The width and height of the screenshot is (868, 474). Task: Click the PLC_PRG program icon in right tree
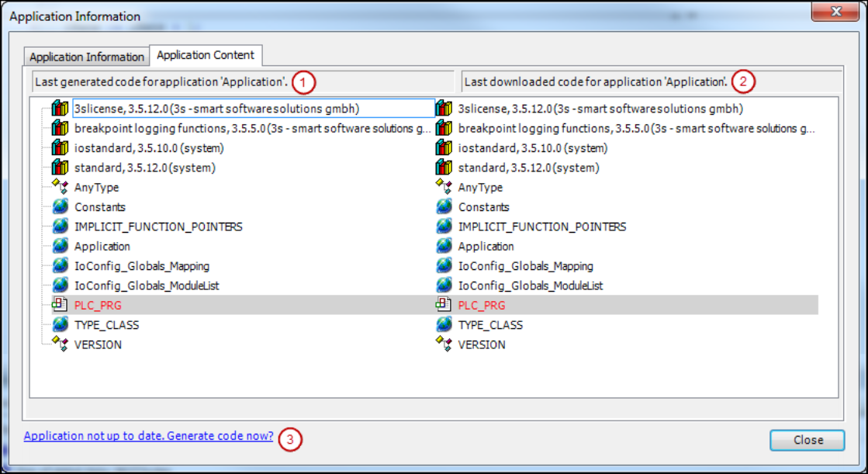pos(444,305)
